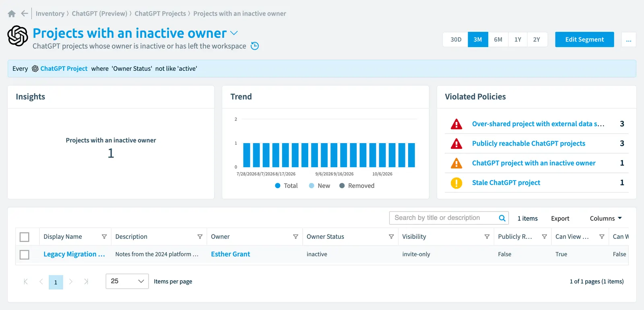Click red warning icon for Over-shared project policy

[456, 124]
